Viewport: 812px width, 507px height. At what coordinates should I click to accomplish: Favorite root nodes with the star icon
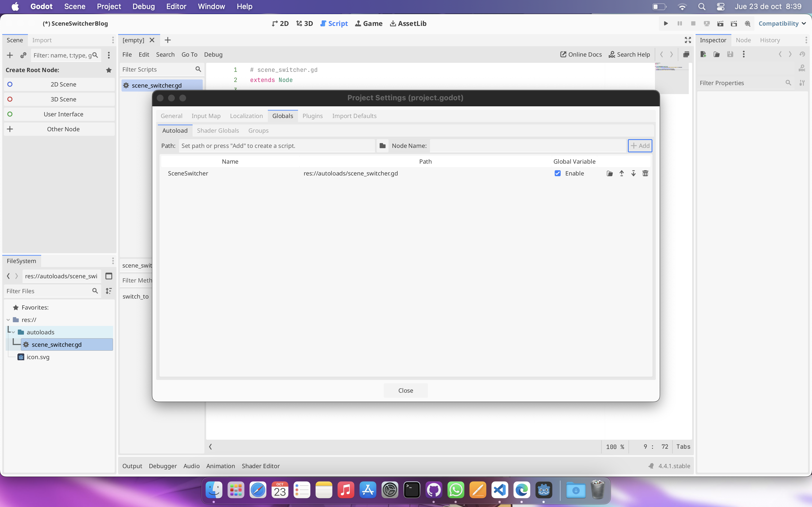(x=109, y=70)
